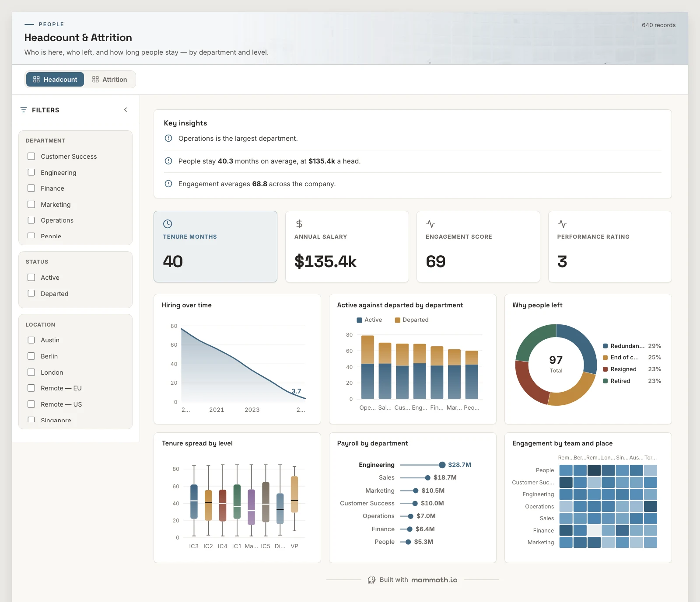Toggle the Departed legend swatch in bar chart
700x602 pixels.
click(398, 320)
